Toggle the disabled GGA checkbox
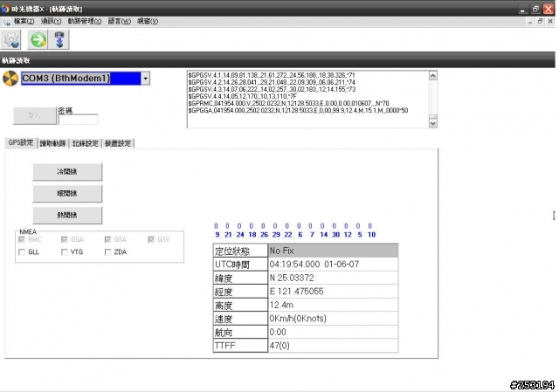The width and height of the screenshot is (559, 392). (x=65, y=239)
